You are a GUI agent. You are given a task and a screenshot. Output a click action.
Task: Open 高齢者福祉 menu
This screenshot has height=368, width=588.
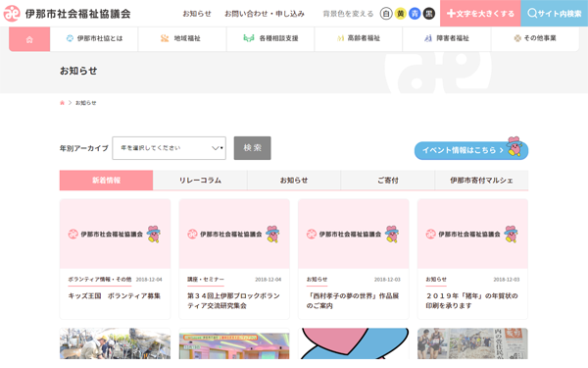point(359,38)
